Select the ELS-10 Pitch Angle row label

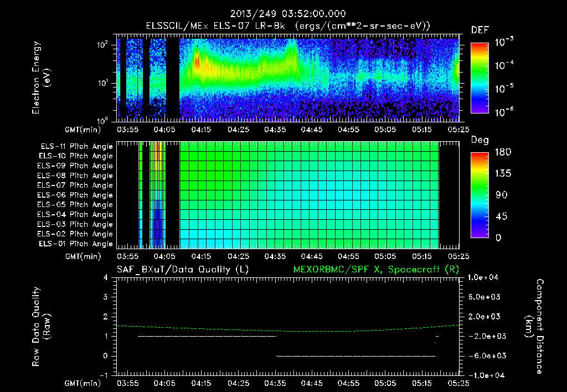[x=76, y=156]
